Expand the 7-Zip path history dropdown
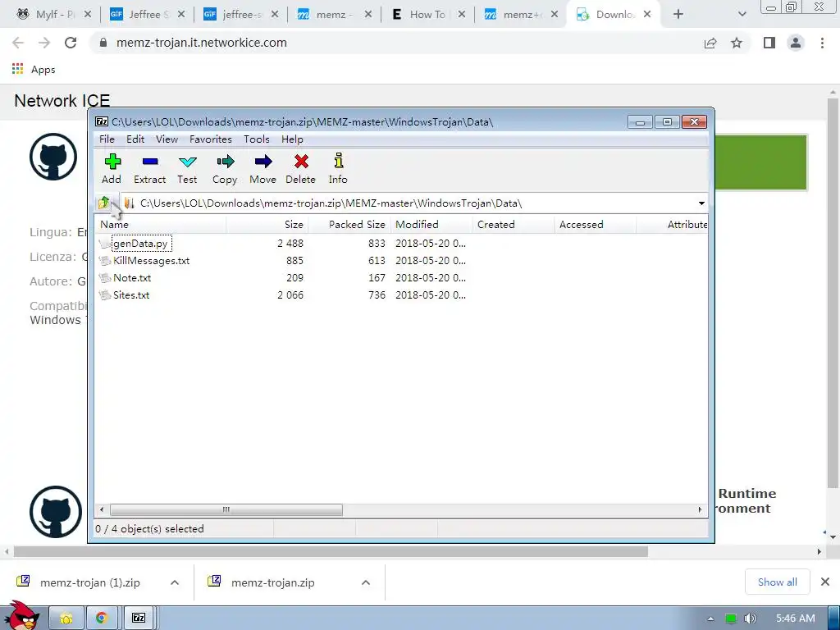Viewport: 840px width, 630px height. [701, 203]
